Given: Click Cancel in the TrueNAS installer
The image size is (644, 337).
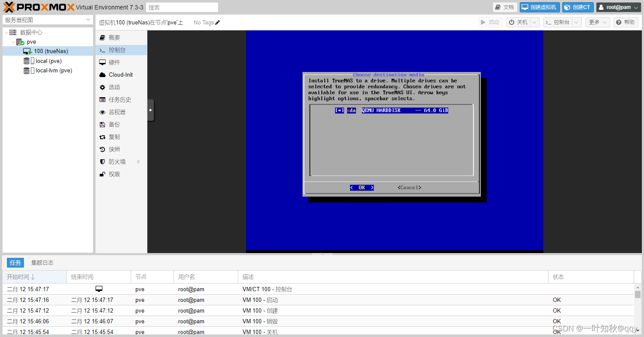Looking at the screenshot, I should pos(409,188).
